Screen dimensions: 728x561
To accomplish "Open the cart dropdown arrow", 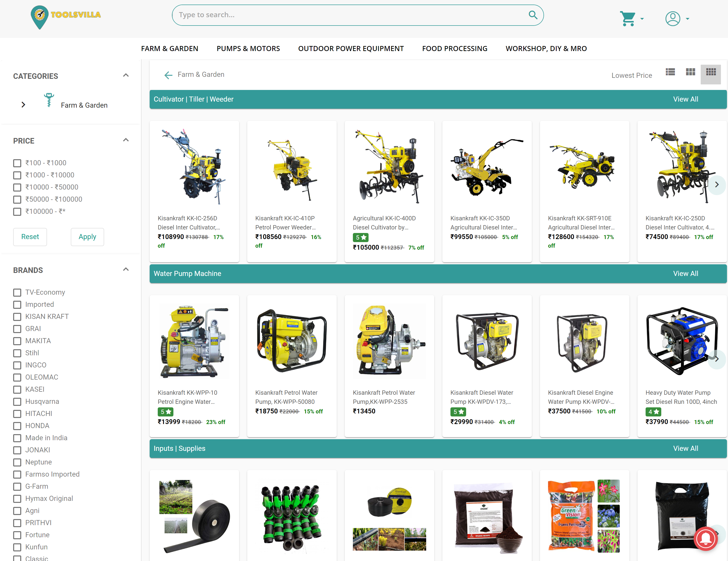I will coord(642,19).
